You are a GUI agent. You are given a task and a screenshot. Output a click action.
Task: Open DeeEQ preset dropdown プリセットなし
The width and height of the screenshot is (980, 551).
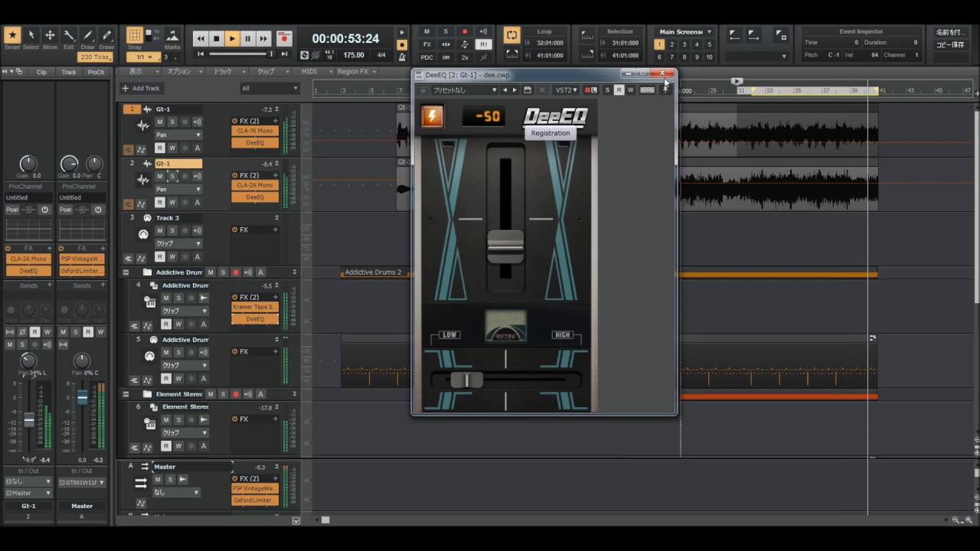click(465, 90)
